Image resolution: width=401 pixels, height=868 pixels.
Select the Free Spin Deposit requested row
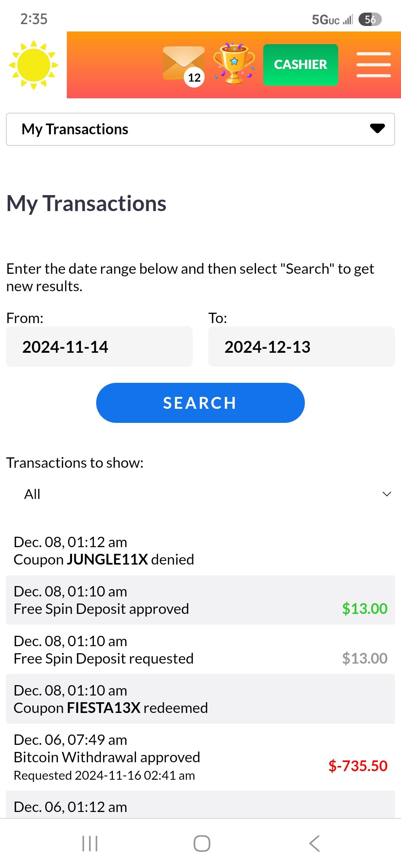click(200, 650)
